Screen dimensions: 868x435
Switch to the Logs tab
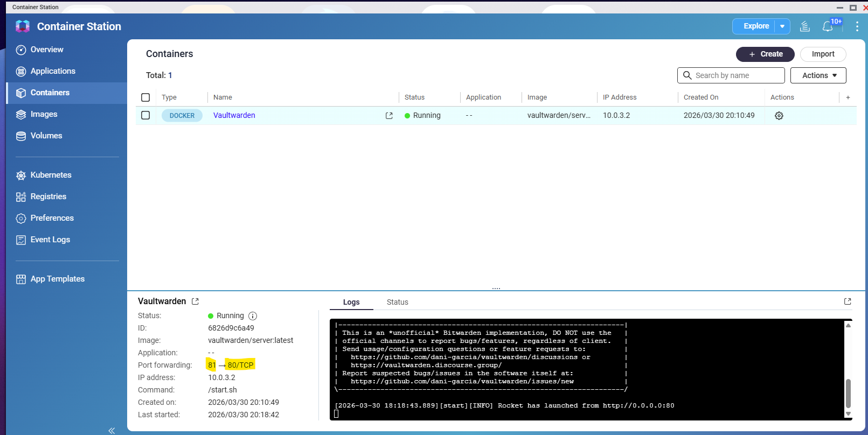tap(351, 302)
